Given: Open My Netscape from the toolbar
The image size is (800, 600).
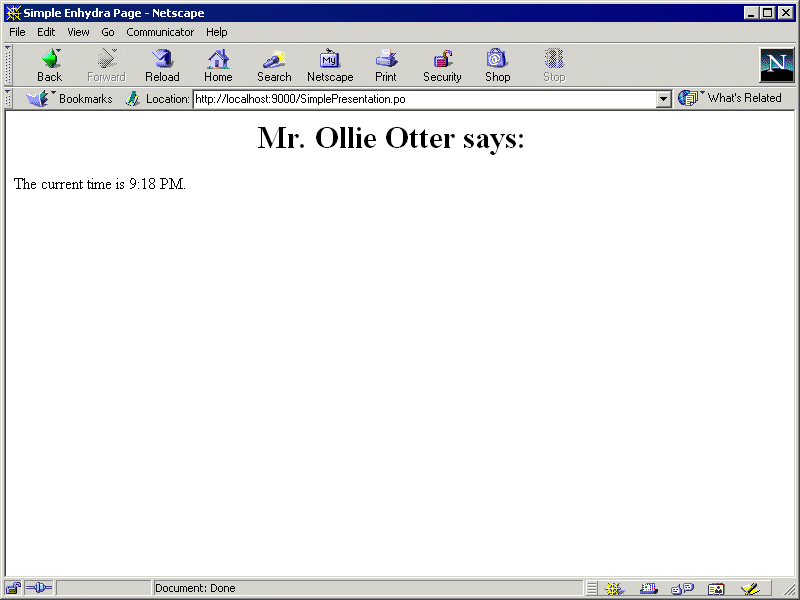Looking at the screenshot, I should (x=330, y=65).
